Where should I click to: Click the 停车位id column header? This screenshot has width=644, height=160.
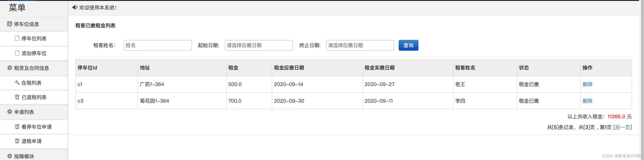[x=107, y=68]
